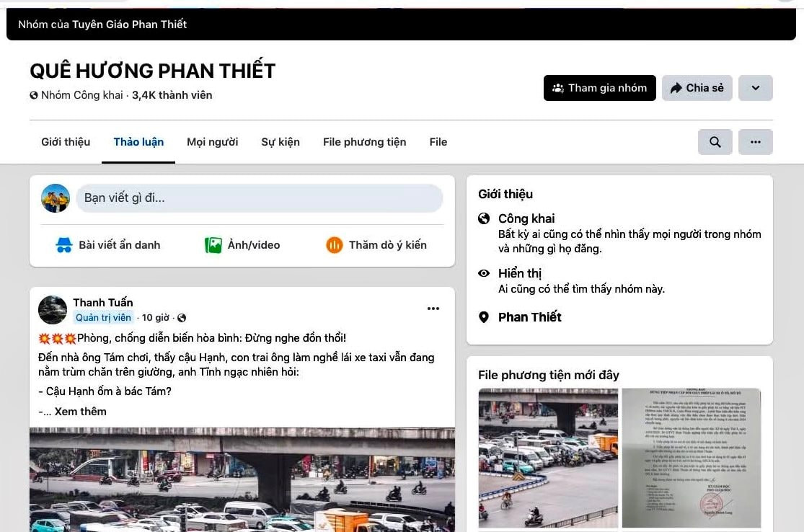Click the Bạn viết gì đi composer field
Viewport: 804px width, 532px height.
(259, 198)
